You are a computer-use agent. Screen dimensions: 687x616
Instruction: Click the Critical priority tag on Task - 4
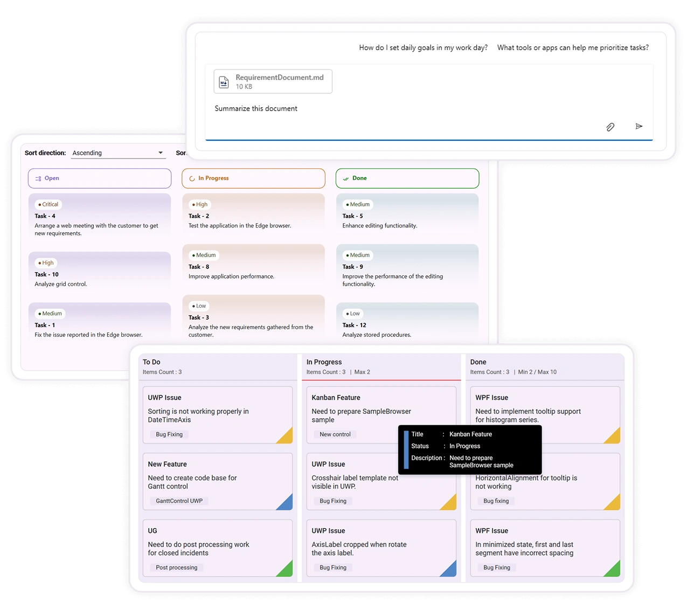[48, 204]
